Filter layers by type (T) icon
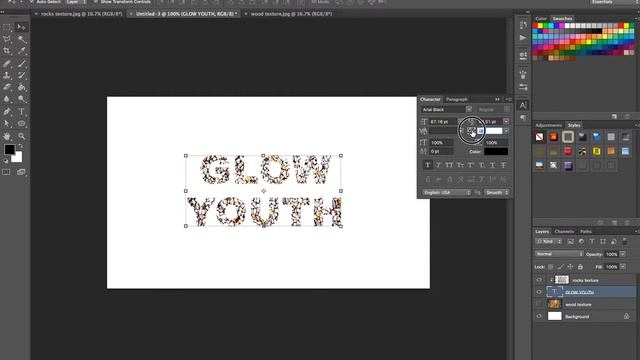The height and width of the screenshot is (360, 640). (592, 242)
